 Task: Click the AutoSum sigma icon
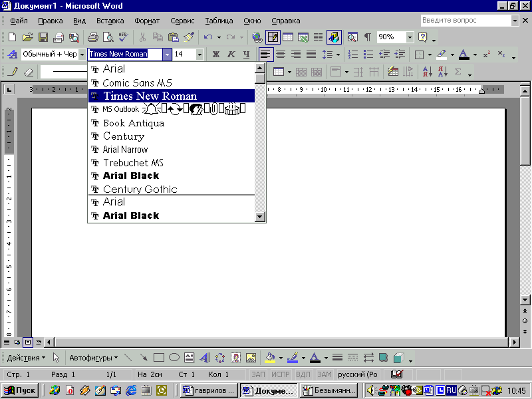(x=458, y=72)
